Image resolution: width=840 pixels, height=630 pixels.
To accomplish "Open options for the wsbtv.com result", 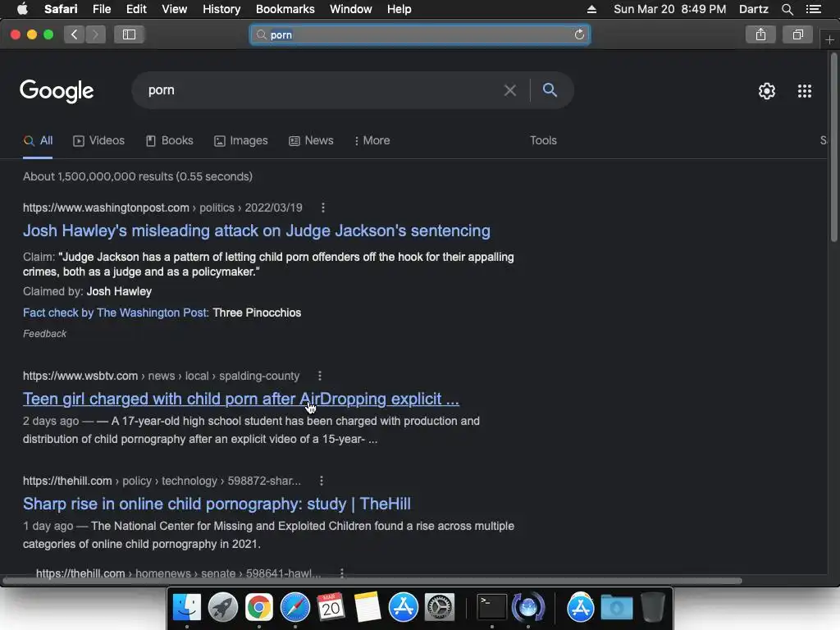I will [320, 376].
